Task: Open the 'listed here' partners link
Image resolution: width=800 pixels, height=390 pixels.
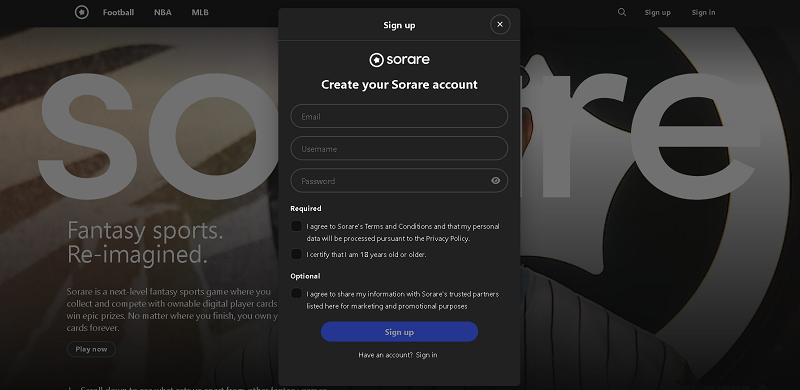Action: point(322,306)
